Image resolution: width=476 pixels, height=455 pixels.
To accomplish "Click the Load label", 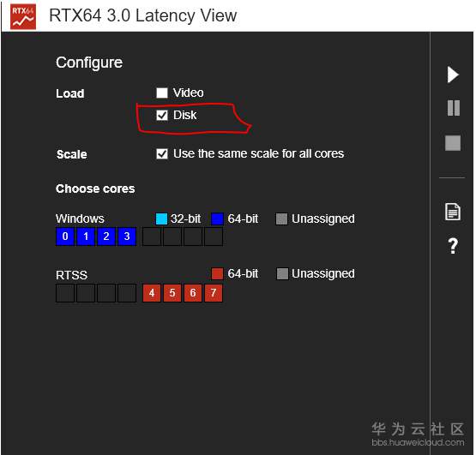I will [x=70, y=93].
